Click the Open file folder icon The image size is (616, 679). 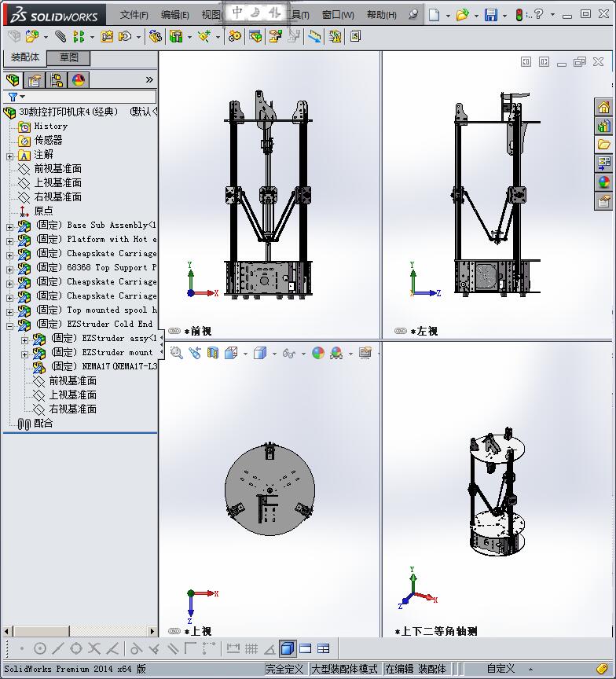click(463, 15)
